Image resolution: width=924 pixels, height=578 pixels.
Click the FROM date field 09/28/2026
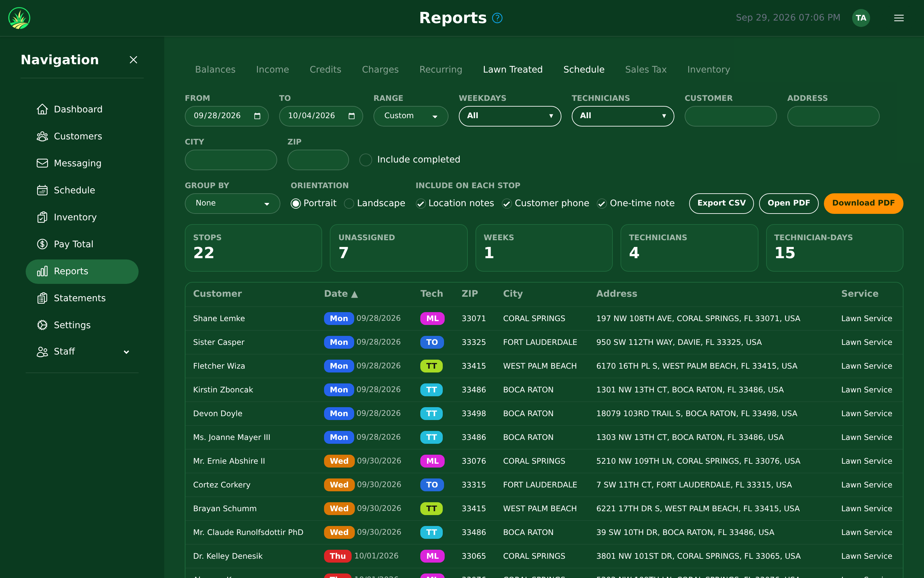(x=227, y=116)
